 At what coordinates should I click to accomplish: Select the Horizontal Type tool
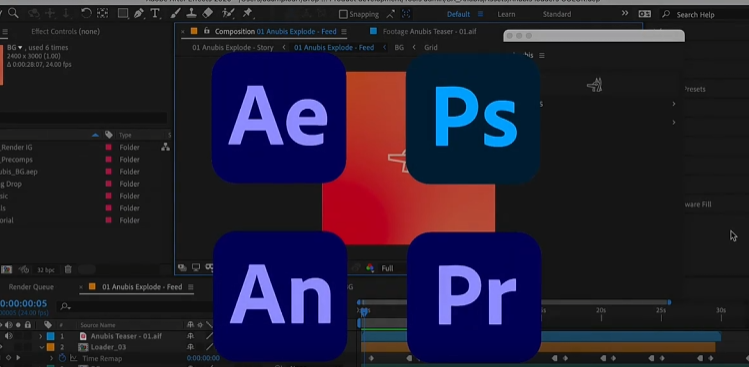pos(155,13)
